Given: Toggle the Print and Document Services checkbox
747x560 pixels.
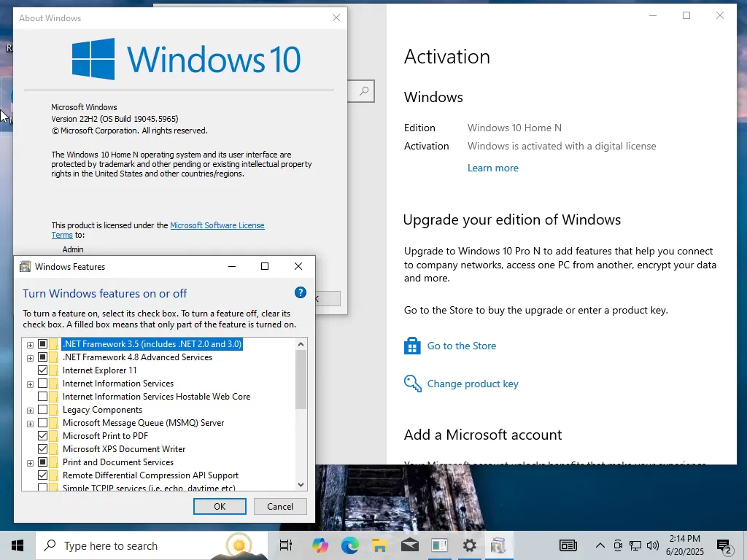Looking at the screenshot, I should 42,462.
